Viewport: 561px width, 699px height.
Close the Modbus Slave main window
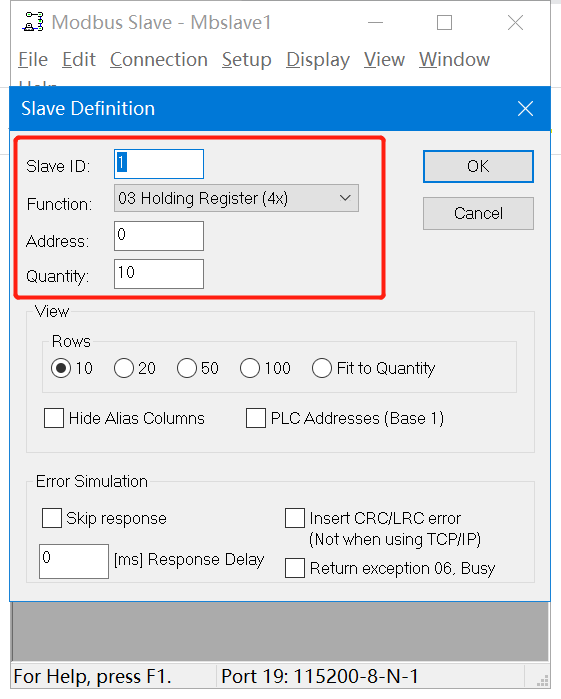(516, 22)
